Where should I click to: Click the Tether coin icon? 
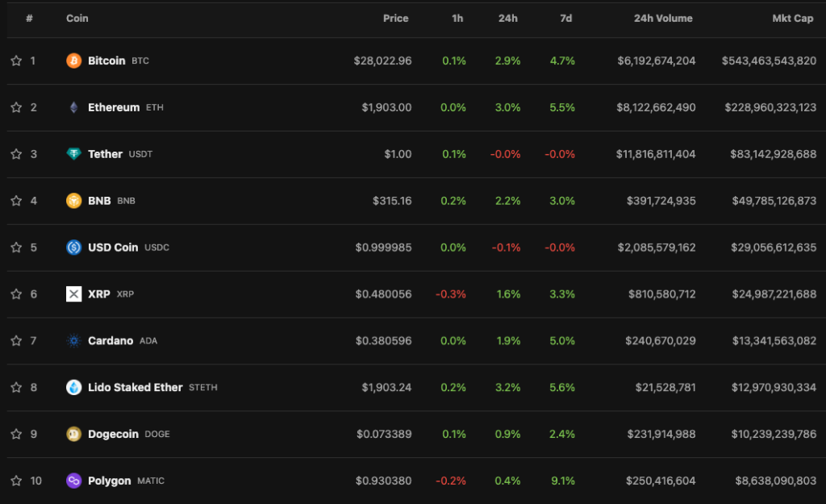pyautogui.click(x=74, y=154)
